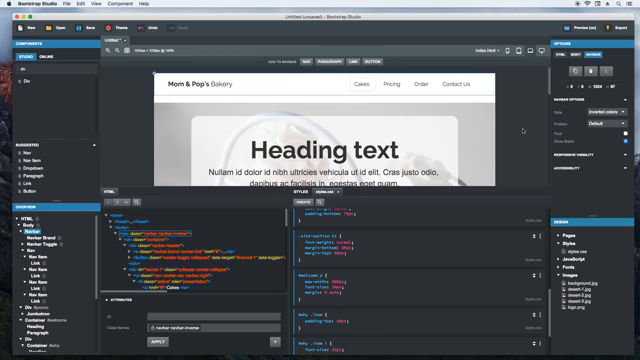The width and height of the screenshot is (640, 360).
Task: Select the Body options tab
Action: [x=576, y=54]
